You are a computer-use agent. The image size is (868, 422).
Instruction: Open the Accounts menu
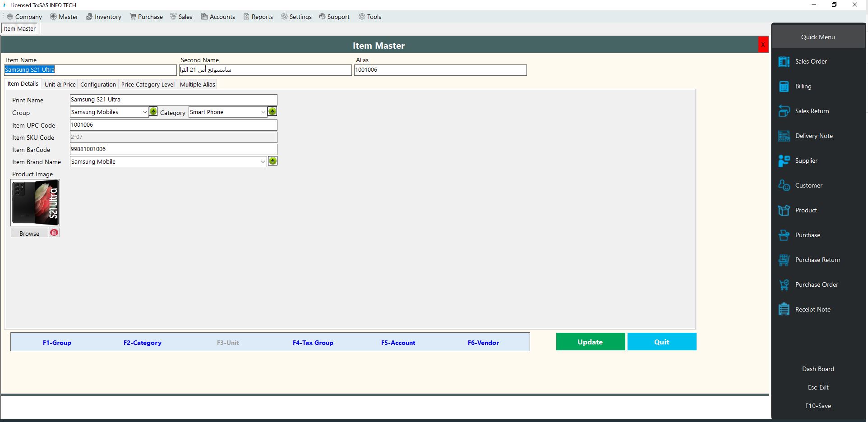[x=218, y=17]
